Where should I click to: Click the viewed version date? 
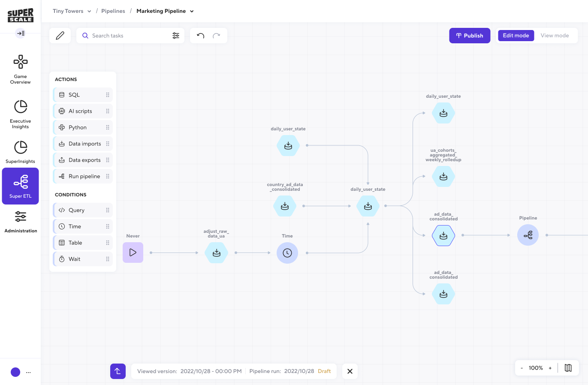(211, 371)
